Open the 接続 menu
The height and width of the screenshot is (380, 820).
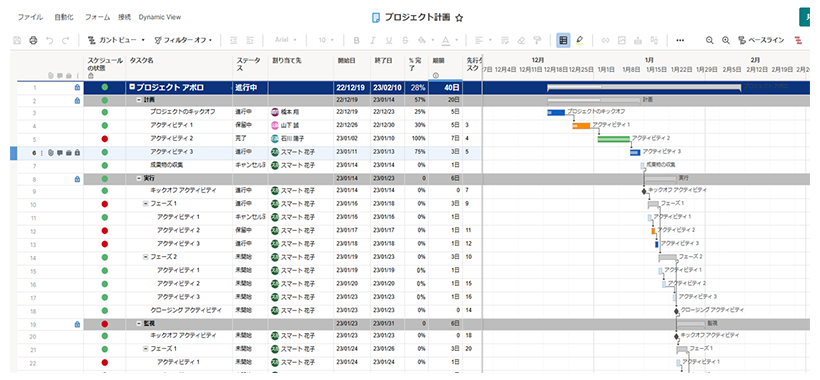pyautogui.click(x=124, y=17)
